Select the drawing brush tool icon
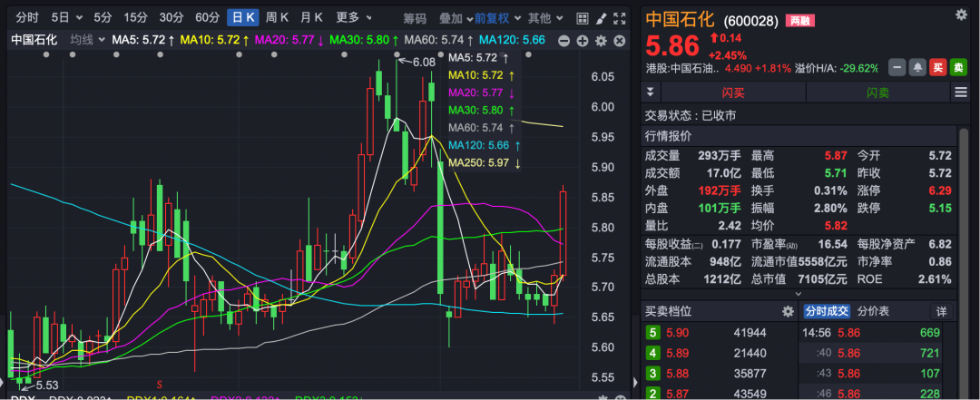 (601, 18)
